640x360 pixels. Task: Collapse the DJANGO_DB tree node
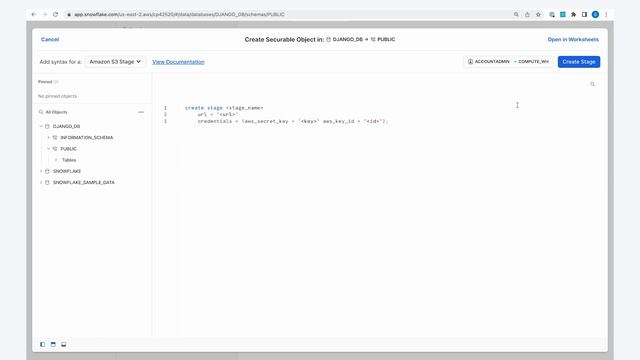click(x=41, y=127)
